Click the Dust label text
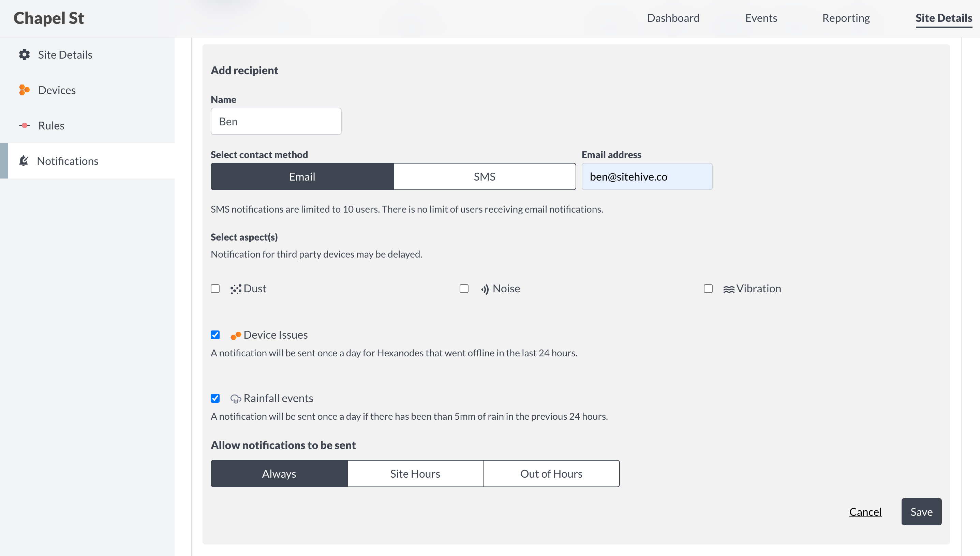 255,288
